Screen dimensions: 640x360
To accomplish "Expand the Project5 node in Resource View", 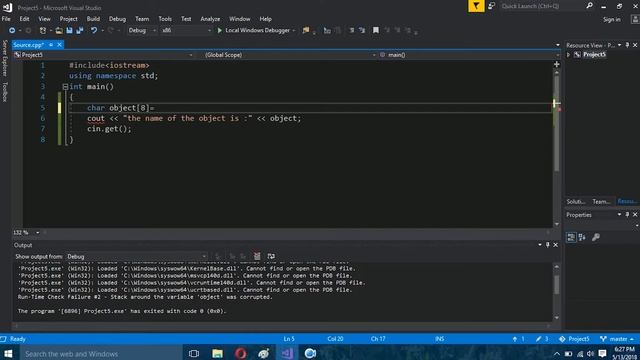I will 569,55.
